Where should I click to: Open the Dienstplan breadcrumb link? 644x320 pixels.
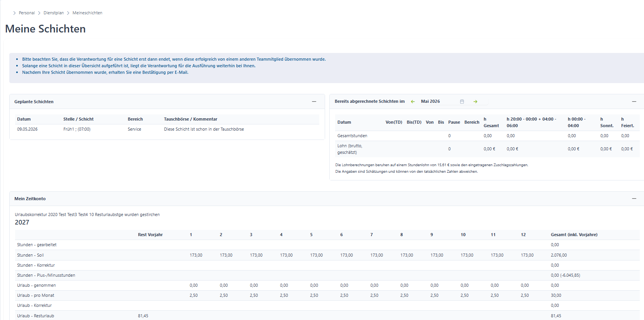(x=54, y=13)
